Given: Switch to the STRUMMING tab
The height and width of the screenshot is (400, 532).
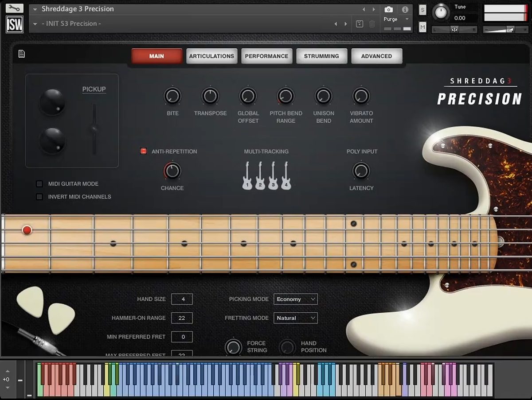Looking at the screenshot, I should (x=321, y=56).
